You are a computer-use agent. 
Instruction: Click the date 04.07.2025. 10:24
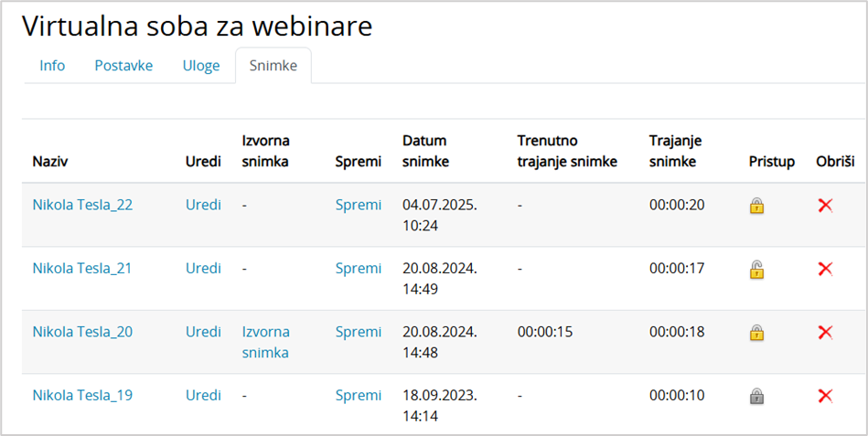click(440, 215)
